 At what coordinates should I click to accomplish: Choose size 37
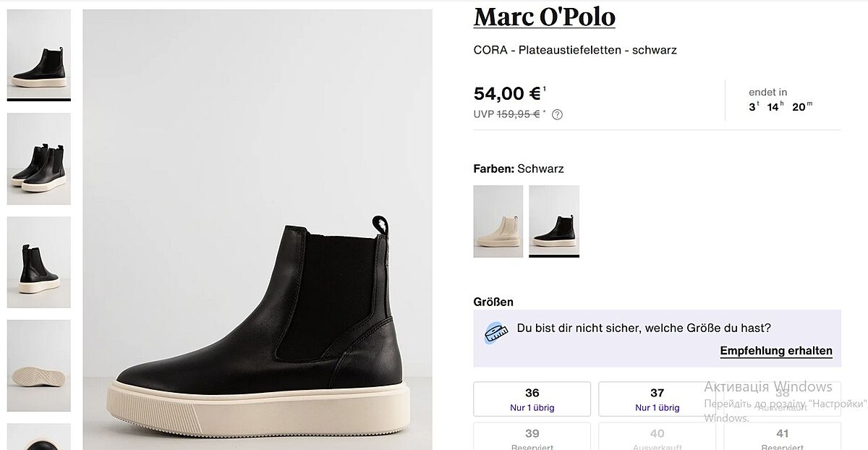click(657, 399)
